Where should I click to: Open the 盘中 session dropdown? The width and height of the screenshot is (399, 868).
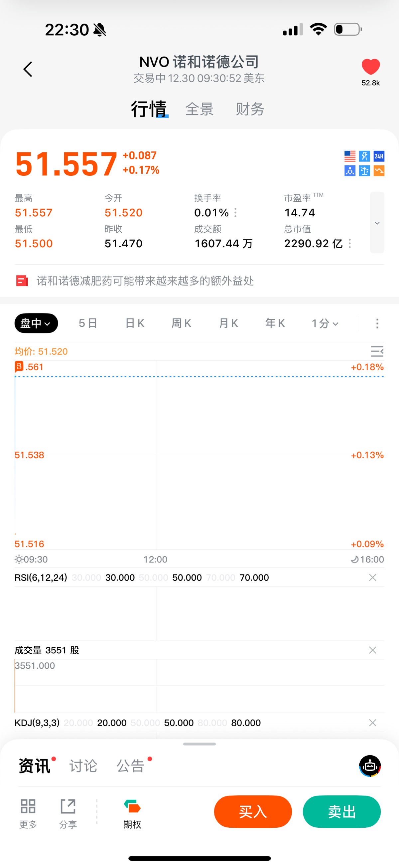point(36,324)
